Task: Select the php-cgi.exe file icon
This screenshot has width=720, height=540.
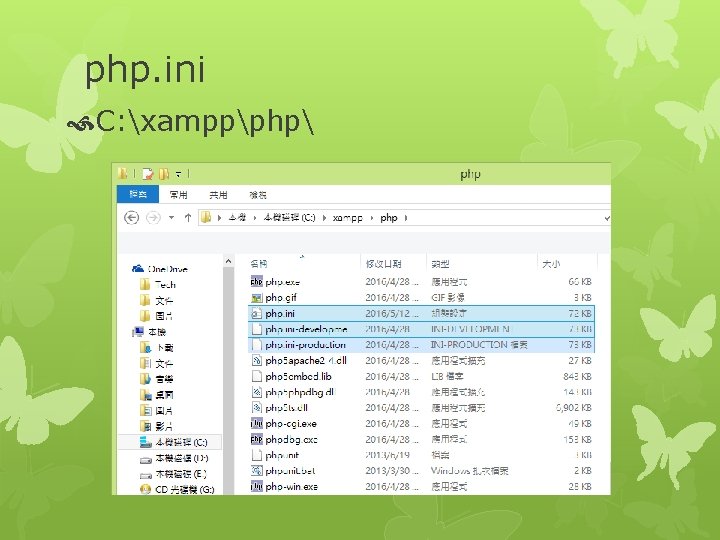Action: point(256,423)
